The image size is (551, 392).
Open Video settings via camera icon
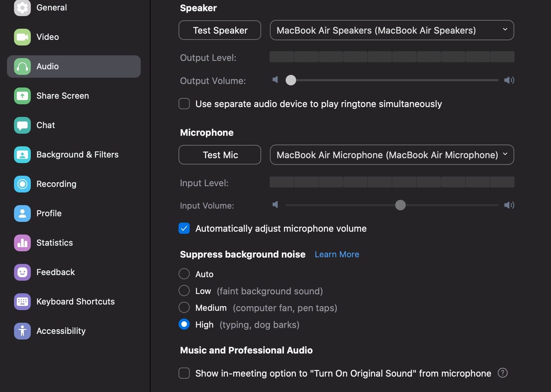[22, 37]
